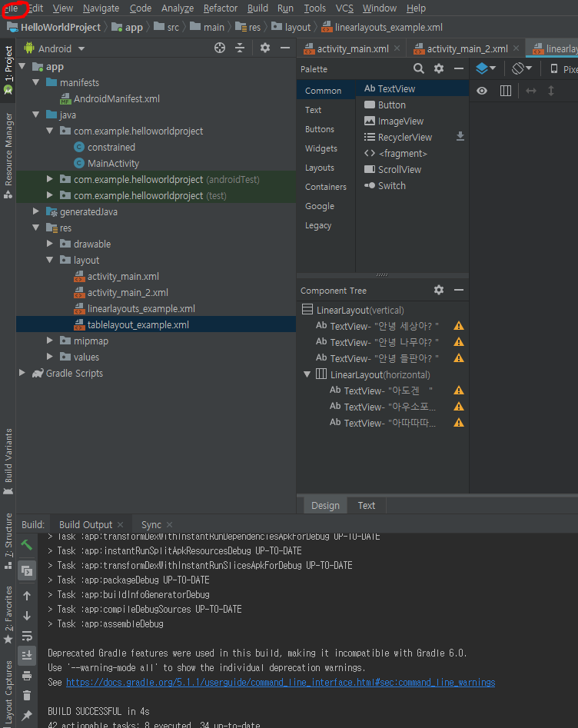Collapse the java folder
The image size is (578, 728).
pos(36,115)
